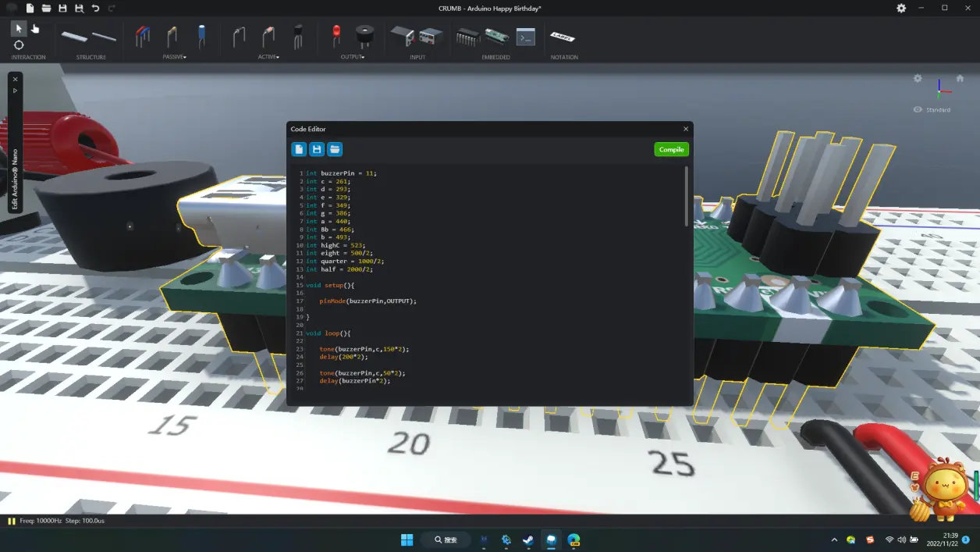Click code line 'pinMode(buzzerPin,OUTPUT);'
The width and height of the screenshot is (980, 552).
tap(367, 301)
